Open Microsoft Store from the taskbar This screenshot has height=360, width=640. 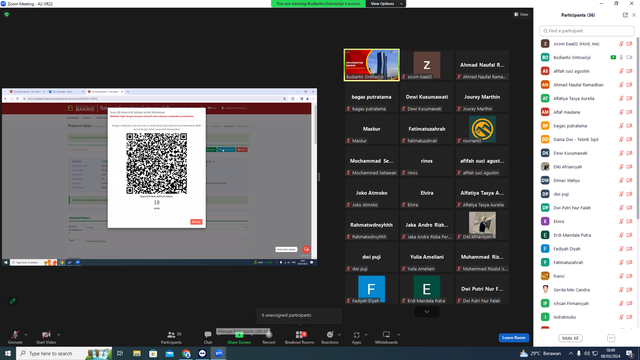[153, 353]
